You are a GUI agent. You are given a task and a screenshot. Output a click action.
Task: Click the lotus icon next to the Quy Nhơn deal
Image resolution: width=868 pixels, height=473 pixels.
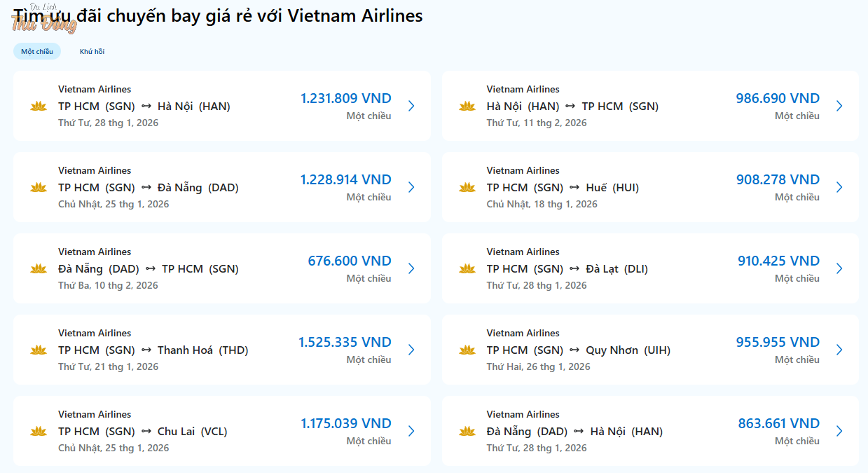pyautogui.click(x=467, y=350)
